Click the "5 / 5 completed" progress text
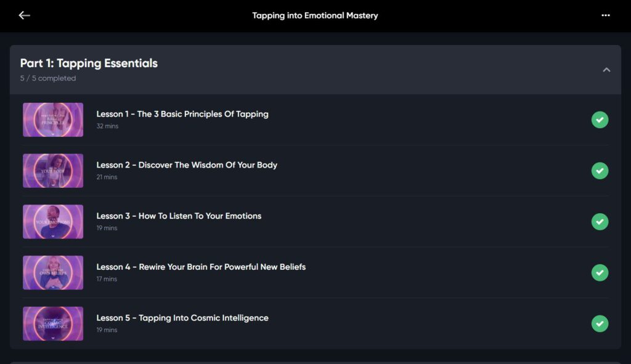 pos(48,79)
